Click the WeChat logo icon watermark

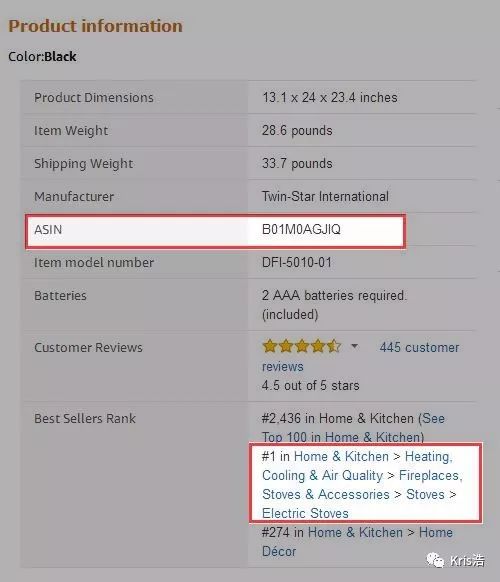435,559
